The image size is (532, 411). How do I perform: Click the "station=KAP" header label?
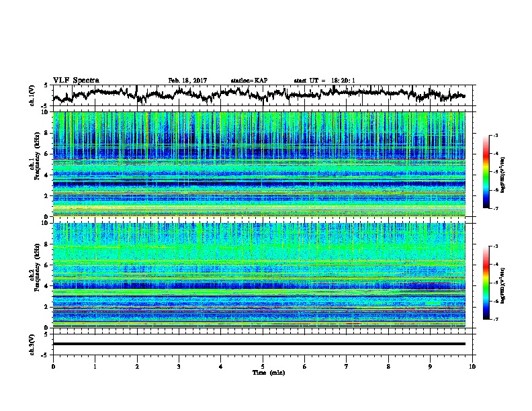click(249, 81)
